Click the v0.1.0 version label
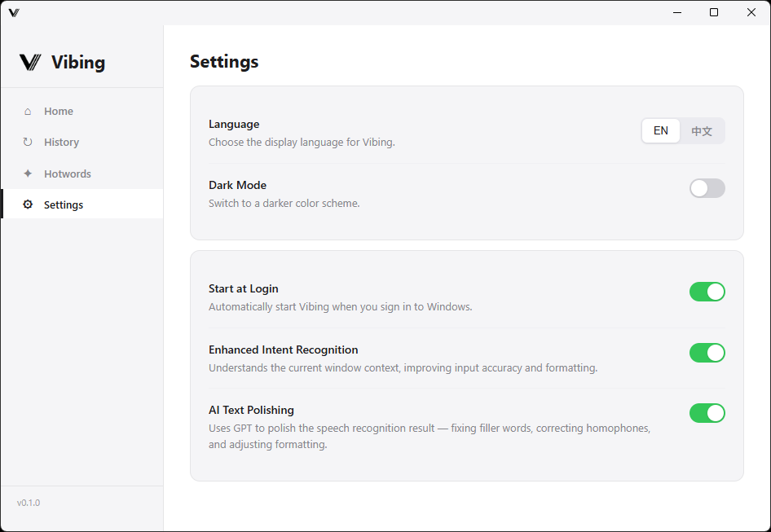This screenshot has height=532, width=771. point(29,503)
